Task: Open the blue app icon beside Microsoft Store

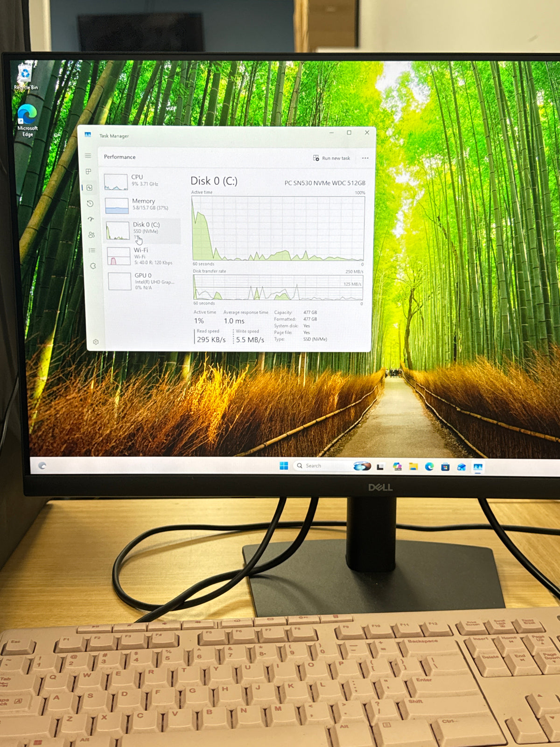Action: point(462,467)
